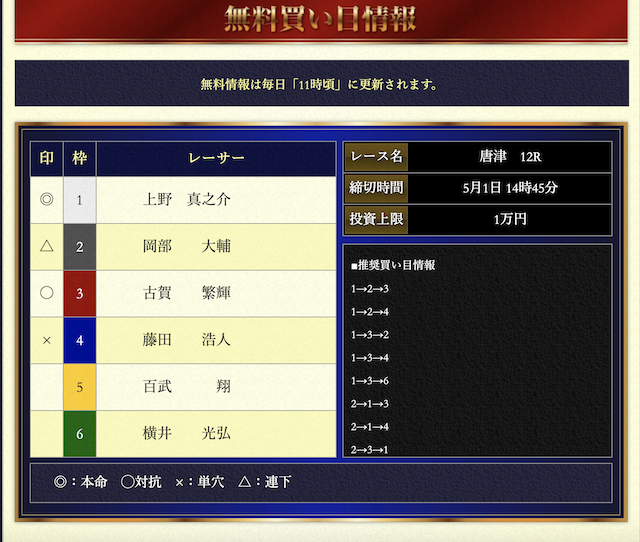640x542 pixels.
Task: Click racer name 岡部 大輔
Action: [187, 246]
